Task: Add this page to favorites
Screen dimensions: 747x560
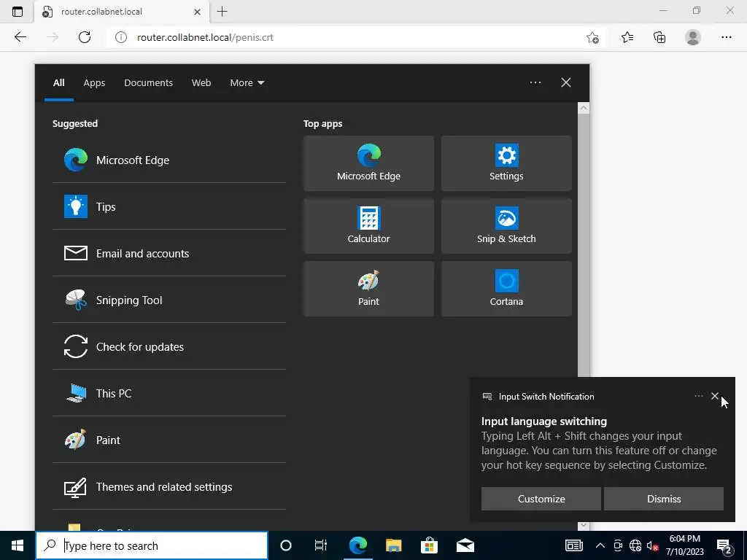Action: [592, 37]
